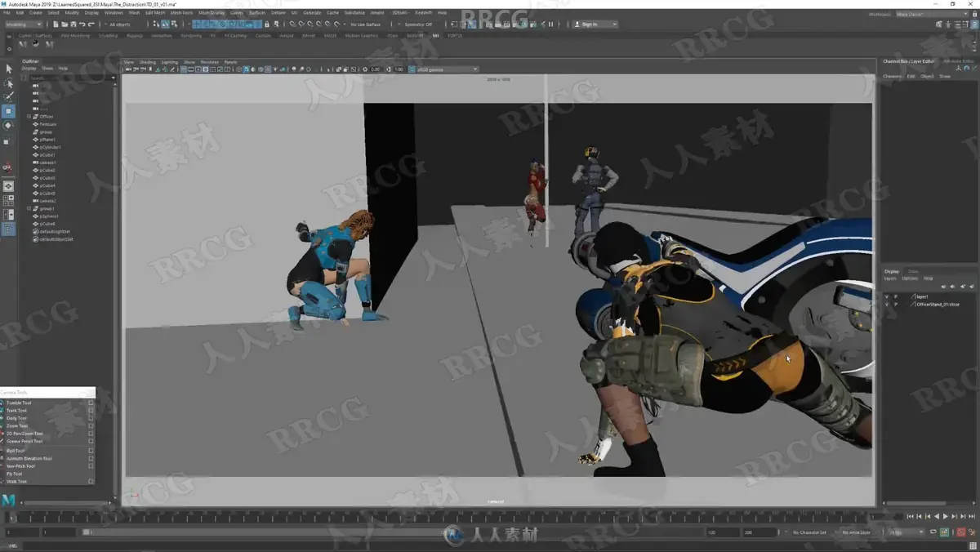Expand the group1 node in the Outliner

pyautogui.click(x=29, y=208)
